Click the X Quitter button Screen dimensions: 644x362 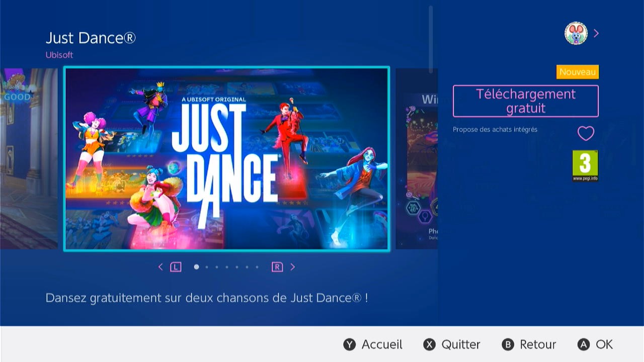coord(452,344)
